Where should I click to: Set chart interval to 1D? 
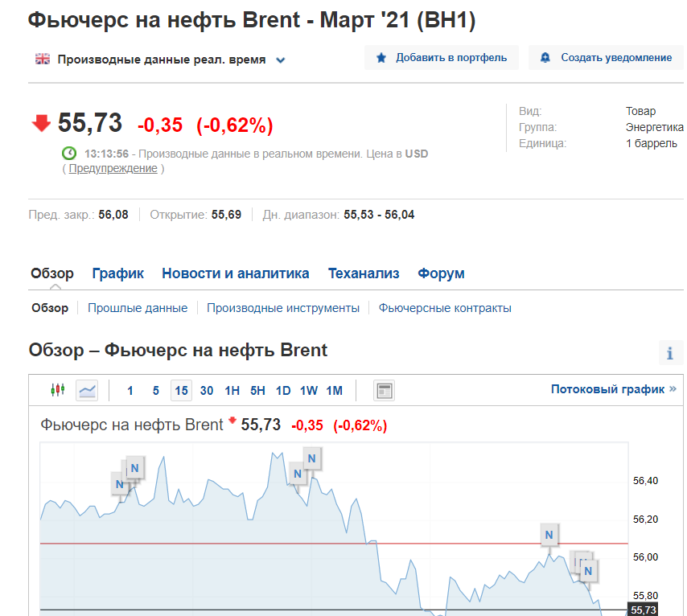283,390
